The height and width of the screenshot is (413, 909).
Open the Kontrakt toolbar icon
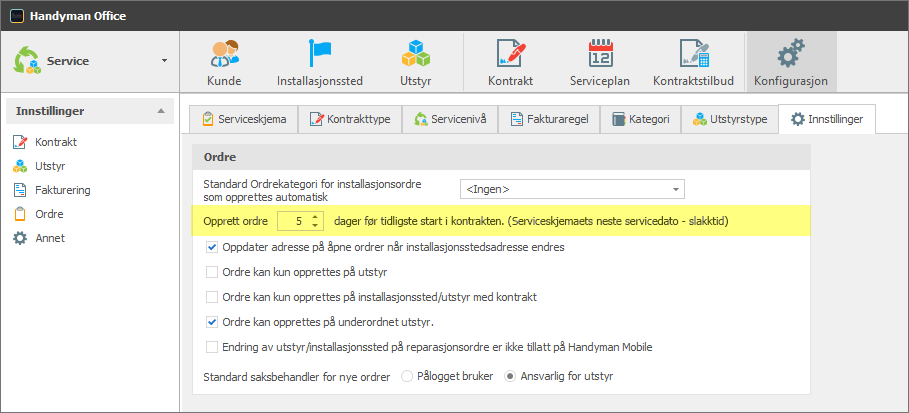click(x=511, y=54)
